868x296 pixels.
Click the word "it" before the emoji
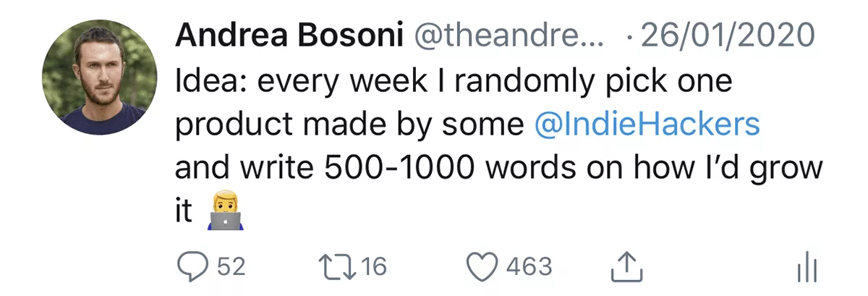[185, 213]
